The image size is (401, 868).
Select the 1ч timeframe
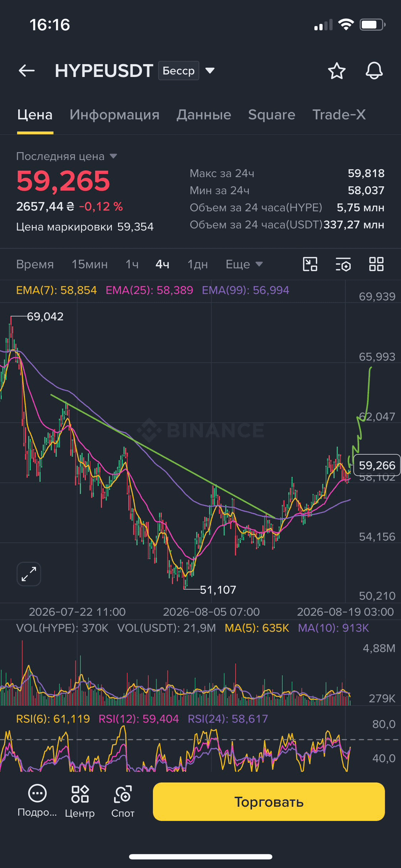(x=132, y=264)
